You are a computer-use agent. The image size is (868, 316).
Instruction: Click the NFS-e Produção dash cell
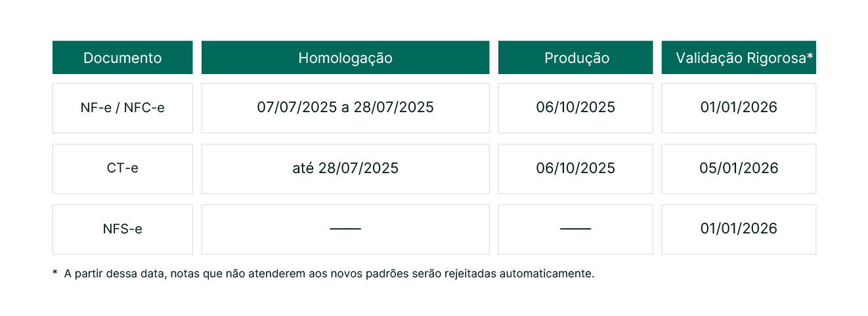[x=576, y=229]
